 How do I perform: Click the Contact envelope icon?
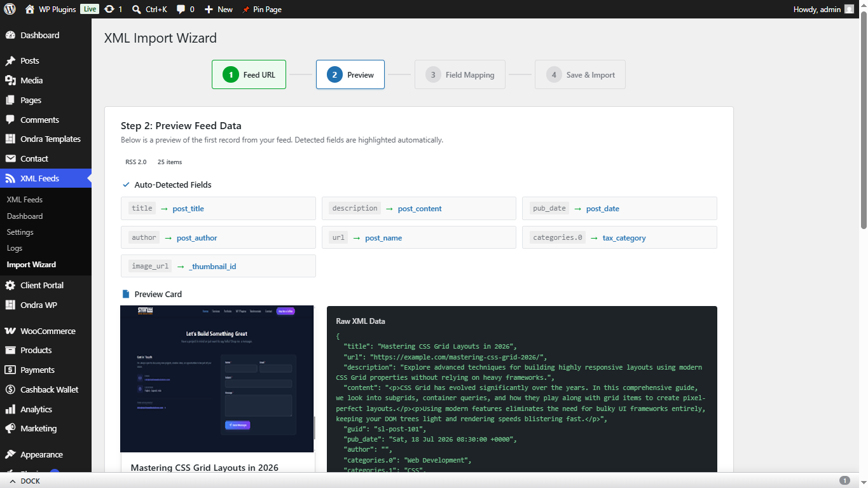[x=10, y=158]
